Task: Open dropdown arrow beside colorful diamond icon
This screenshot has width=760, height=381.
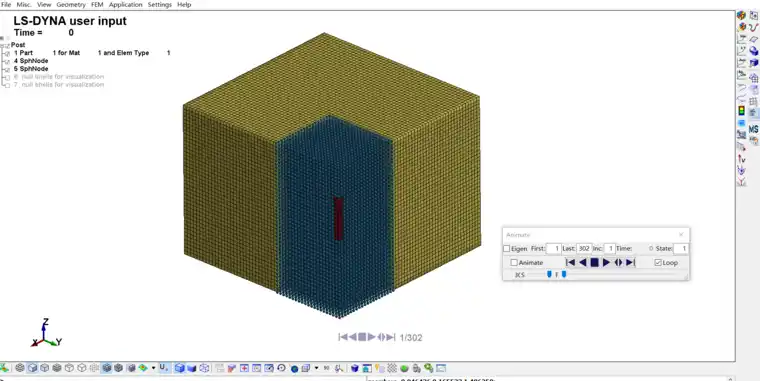Action: (154, 368)
